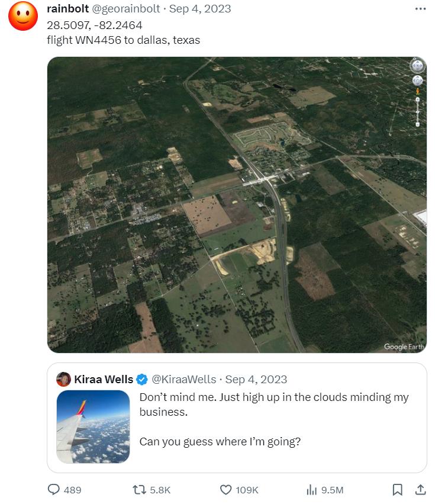This screenshot has height=504, width=435.
Task: Click the Sep 4, 2023 tweet timestamp
Action: [201, 9]
